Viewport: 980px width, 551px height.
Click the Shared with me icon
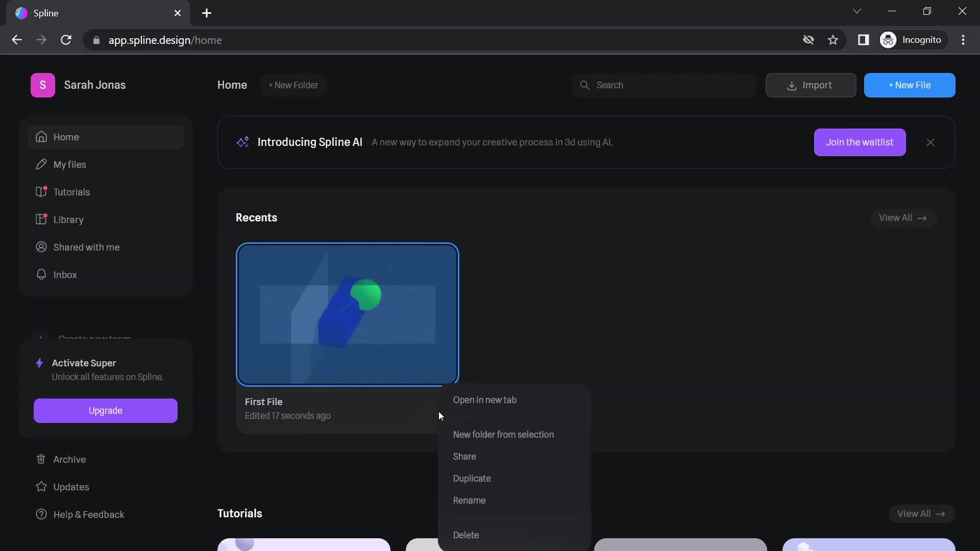(42, 247)
